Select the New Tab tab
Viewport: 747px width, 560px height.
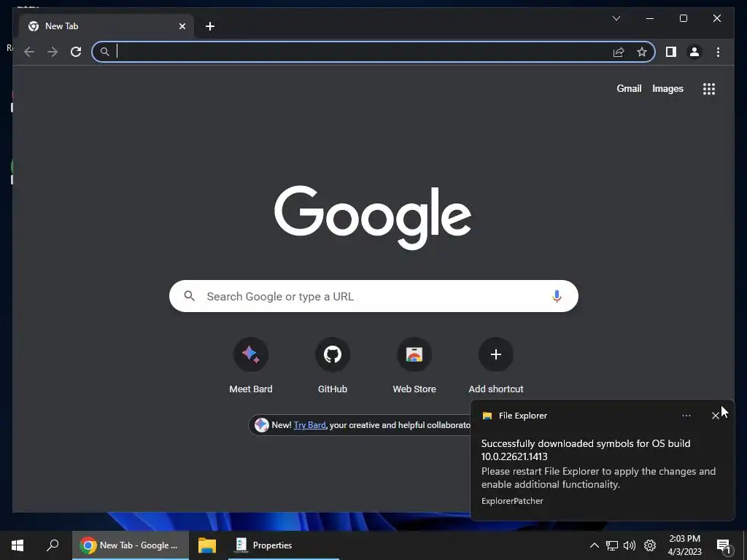[107, 26]
